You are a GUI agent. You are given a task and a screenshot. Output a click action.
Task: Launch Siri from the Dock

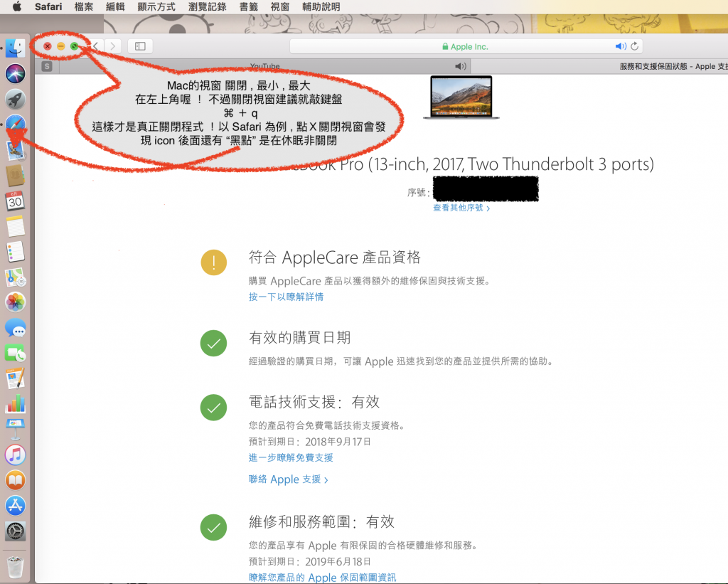point(16,73)
